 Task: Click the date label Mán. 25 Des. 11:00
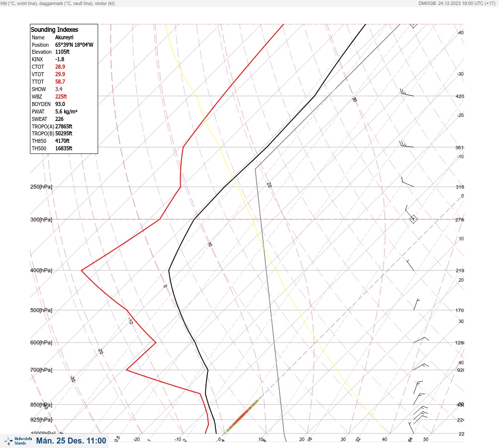(71, 441)
